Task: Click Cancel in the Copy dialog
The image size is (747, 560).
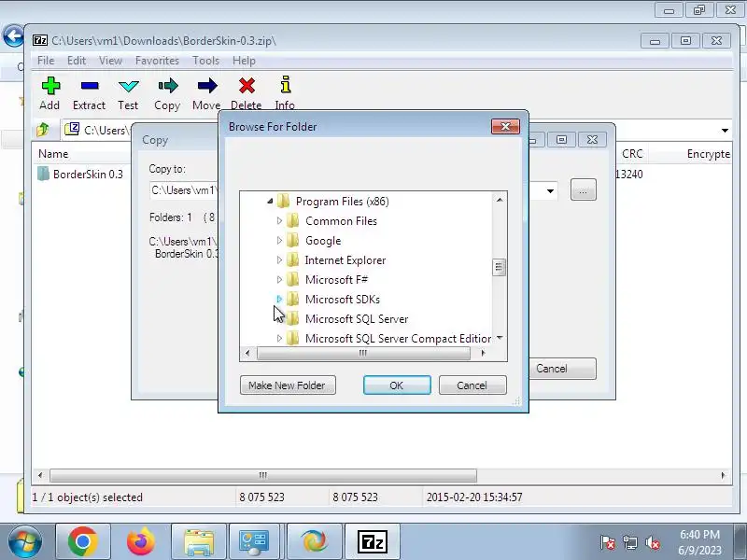Action: (562, 369)
